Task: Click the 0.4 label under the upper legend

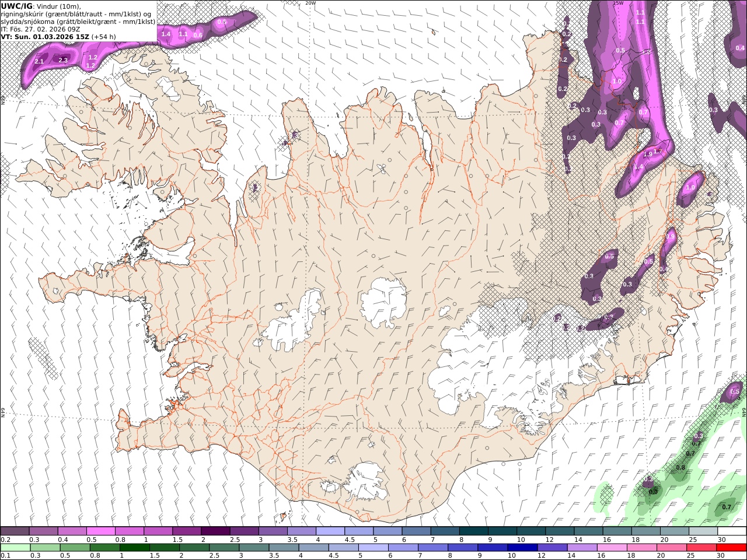Action: (x=62, y=540)
